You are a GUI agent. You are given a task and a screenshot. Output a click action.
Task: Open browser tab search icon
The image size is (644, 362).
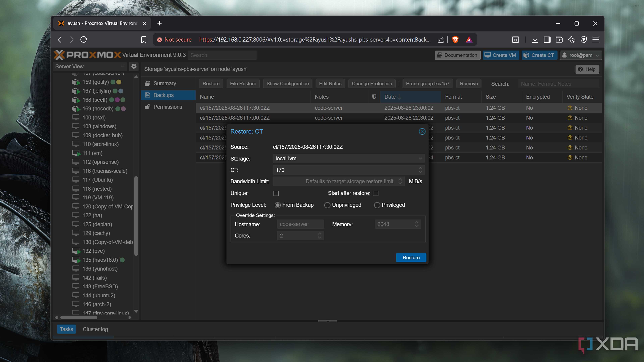(516, 40)
